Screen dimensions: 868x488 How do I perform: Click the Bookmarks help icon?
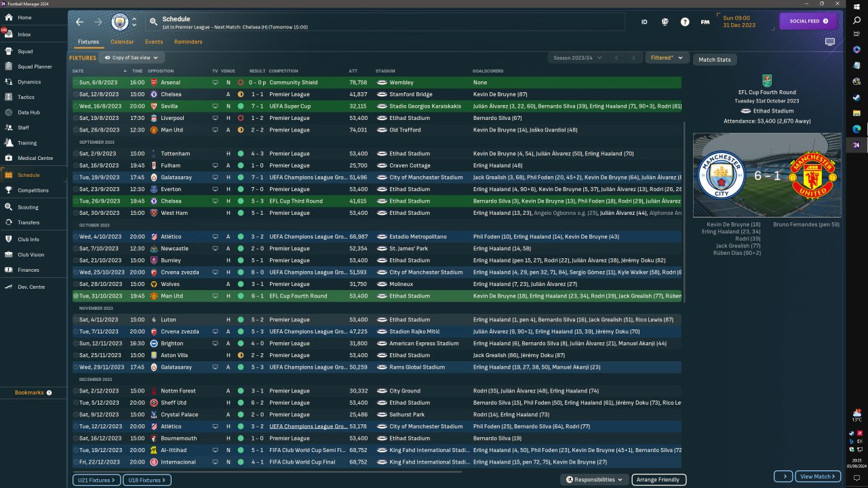(x=49, y=392)
